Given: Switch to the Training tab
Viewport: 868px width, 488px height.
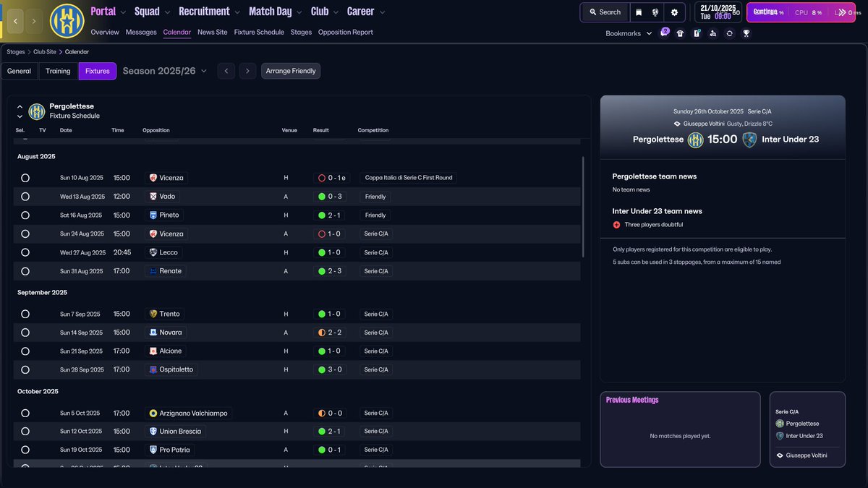Looking at the screenshot, I should [x=58, y=71].
